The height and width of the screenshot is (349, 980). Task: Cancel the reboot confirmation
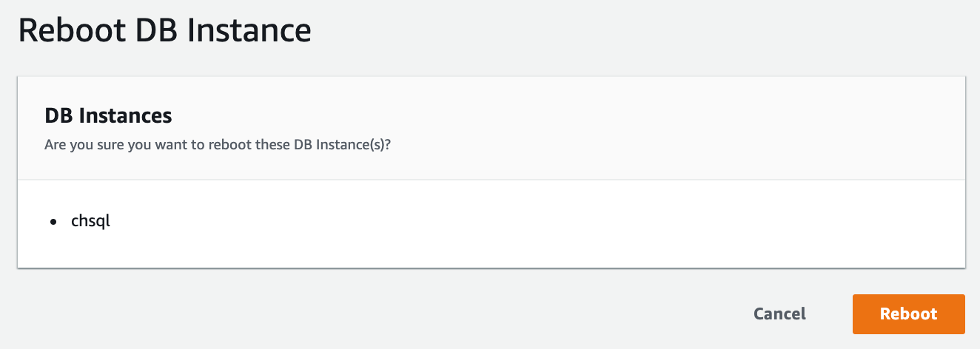tap(779, 314)
